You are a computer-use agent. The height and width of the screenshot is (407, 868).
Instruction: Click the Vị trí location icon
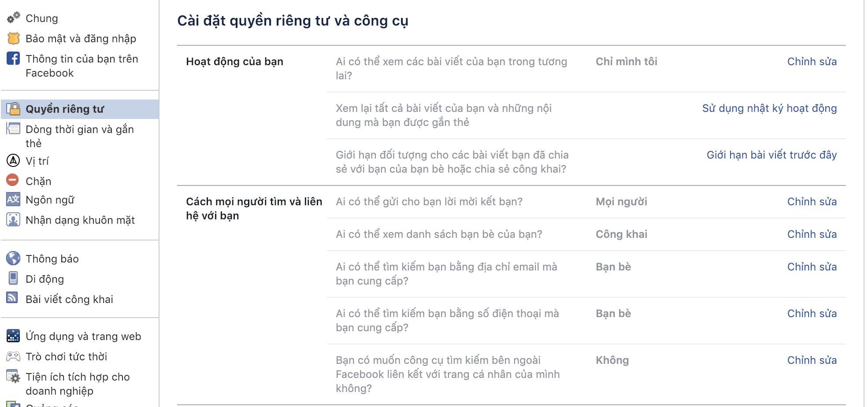coord(13,161)
